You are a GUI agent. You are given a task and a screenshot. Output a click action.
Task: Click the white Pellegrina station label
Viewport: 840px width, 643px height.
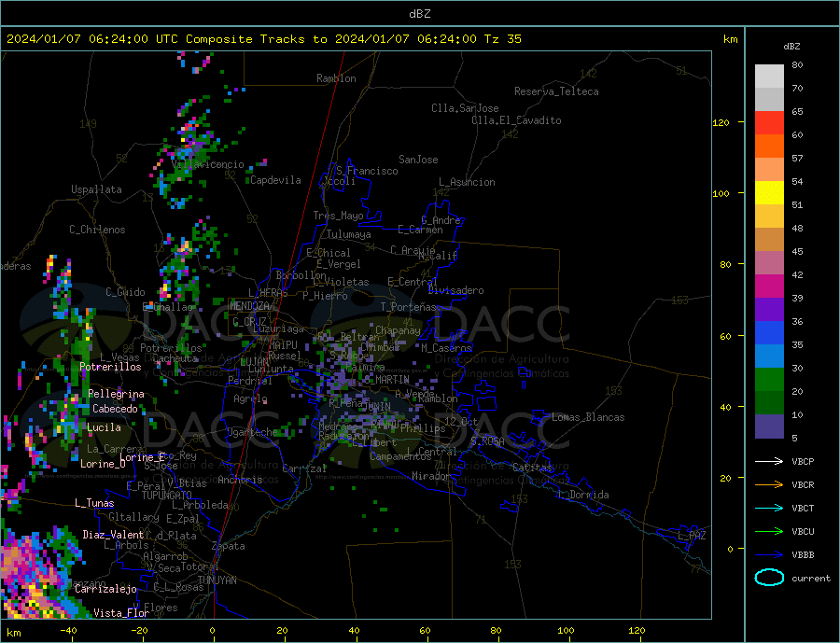(x=117, y=394)
